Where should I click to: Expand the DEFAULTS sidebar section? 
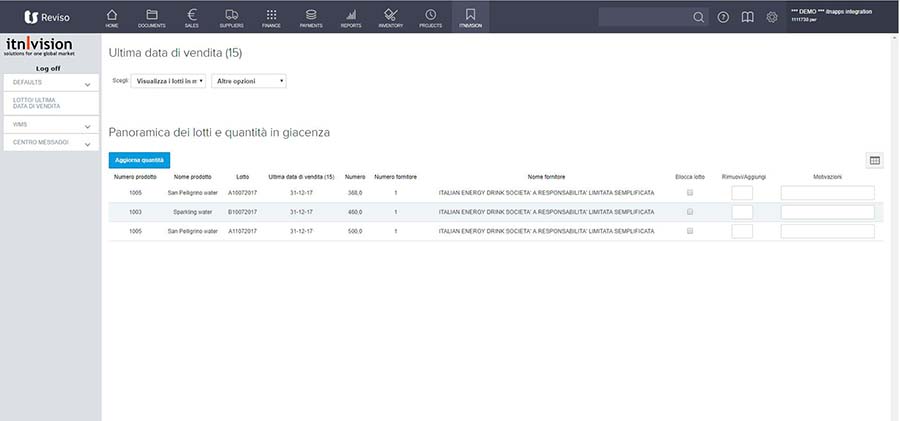tap(50, 84)
